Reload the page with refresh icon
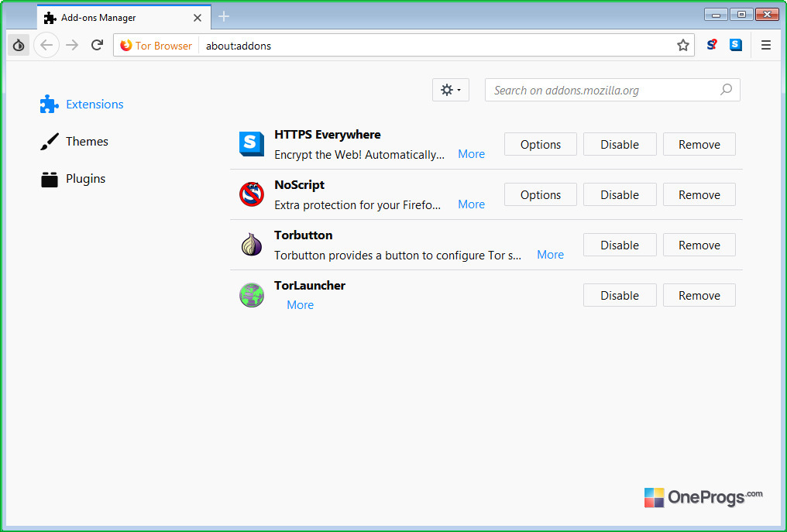This screenshot has height=532, width=787. (x=97, y=45)
